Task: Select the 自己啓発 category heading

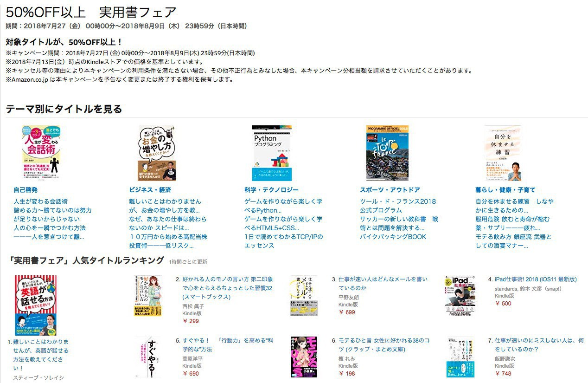Action: 26,190
